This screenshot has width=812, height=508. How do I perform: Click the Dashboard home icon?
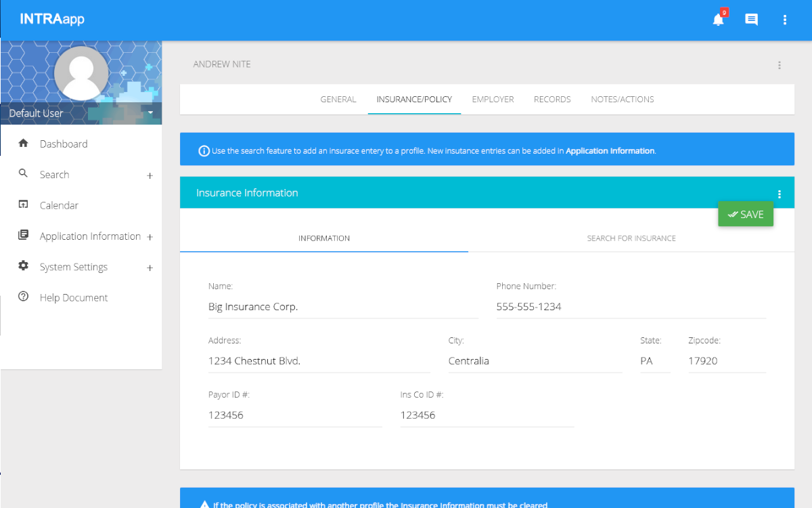click(x=24, y=144)
